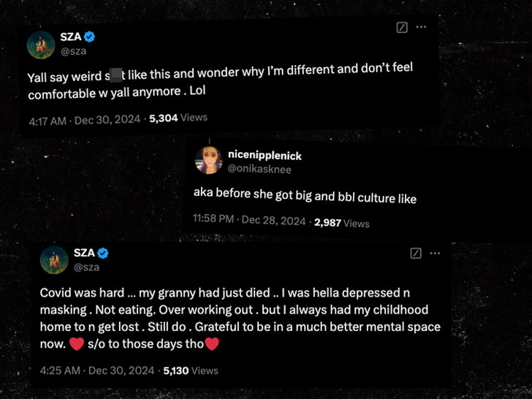Click the verified badge on the "Covid was hard" tweet
The width and height of the screenshot is (532, 399).
point(104,253)
